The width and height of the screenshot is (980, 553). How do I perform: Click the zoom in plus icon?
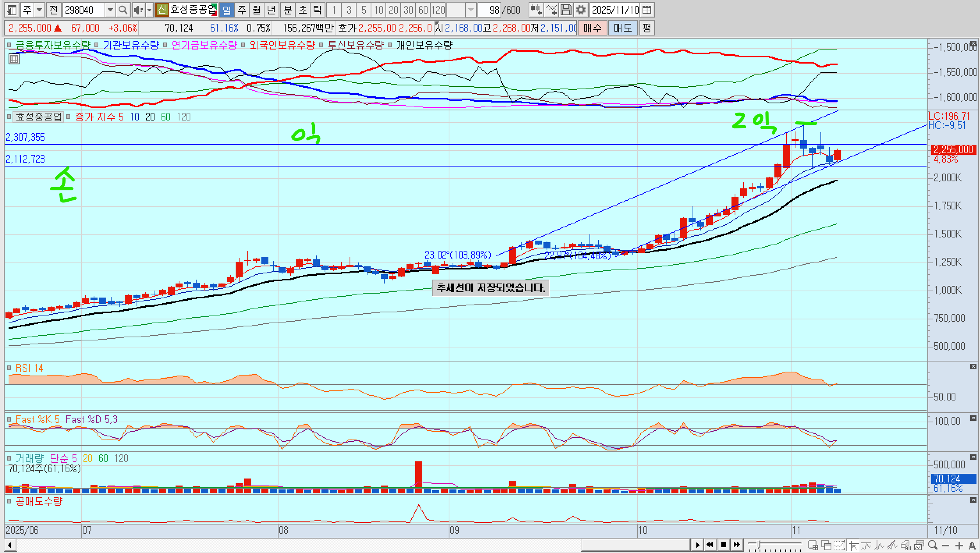point(959,545)
